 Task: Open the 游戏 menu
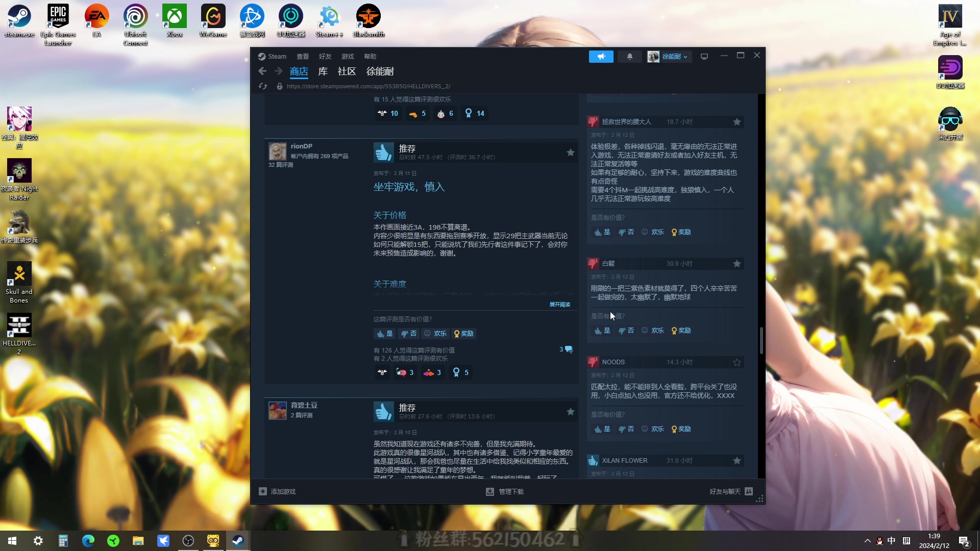click(348, 57)
